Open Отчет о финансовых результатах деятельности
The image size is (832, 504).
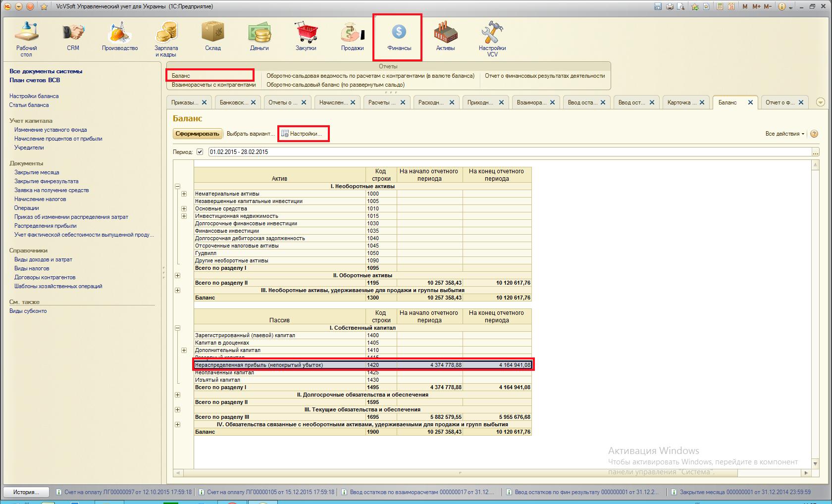pyautogui.click(x=545, y=76)
